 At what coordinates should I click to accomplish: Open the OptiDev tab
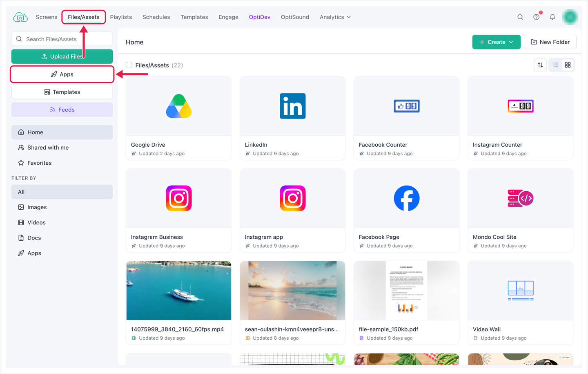point(260,17)
